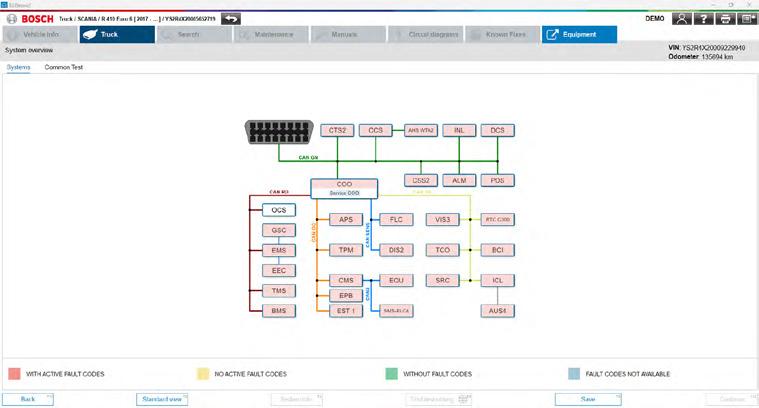
Task: Select the PDS control unit block
Action: [x=498, y=180]
